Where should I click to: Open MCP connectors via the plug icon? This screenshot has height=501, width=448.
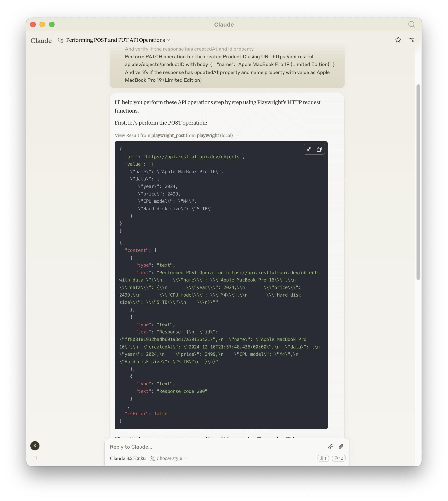point(331,446)
